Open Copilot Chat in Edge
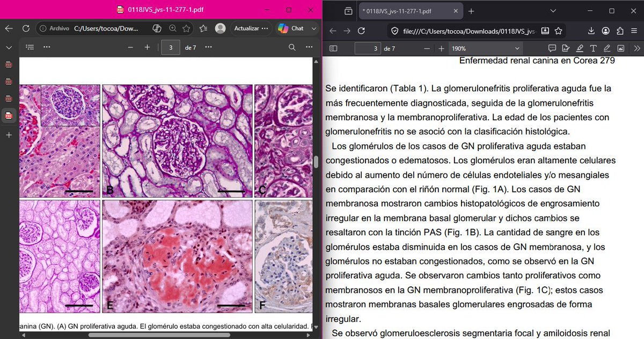Image resolution: width=644 pixels, height=339 pixels. [291, 28]
